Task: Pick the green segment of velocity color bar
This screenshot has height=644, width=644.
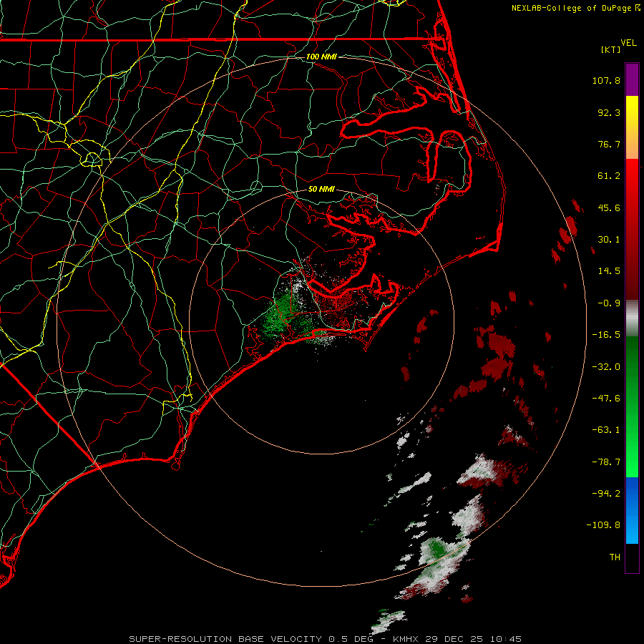Action: [632, 406]
